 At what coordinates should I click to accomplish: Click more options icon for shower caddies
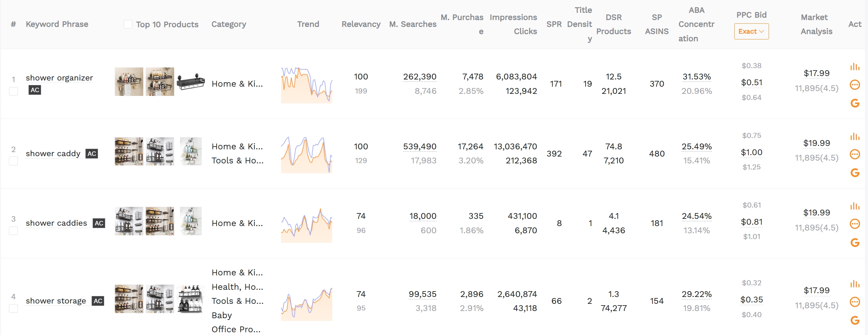click(855, 224)
